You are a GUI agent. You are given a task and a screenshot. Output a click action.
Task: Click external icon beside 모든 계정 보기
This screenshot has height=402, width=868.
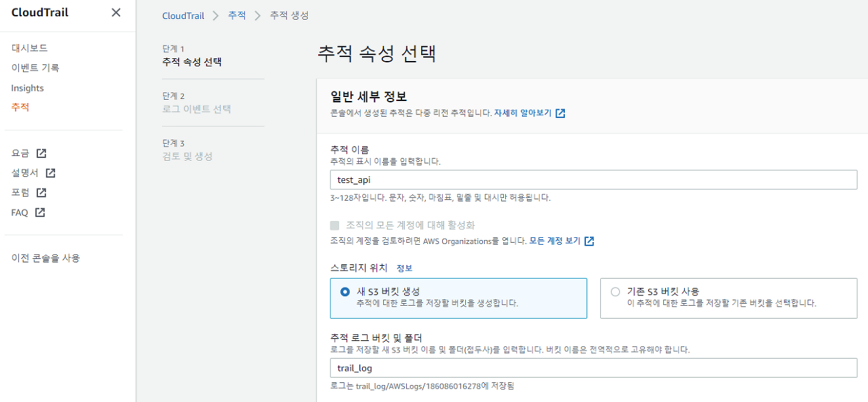[x=589, y=241]
